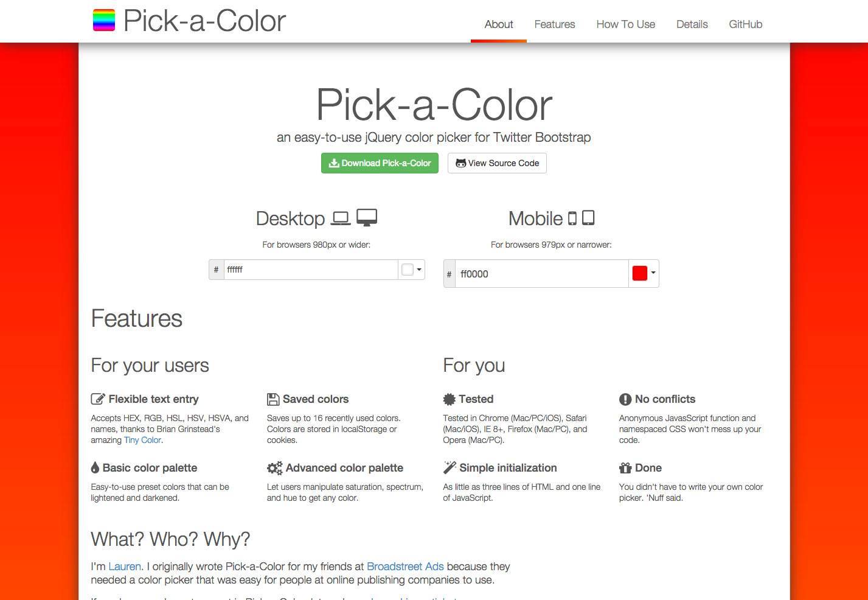Click the Simple initialization magic wand icon
Screen dimensions: 868x600
point(450,467)
